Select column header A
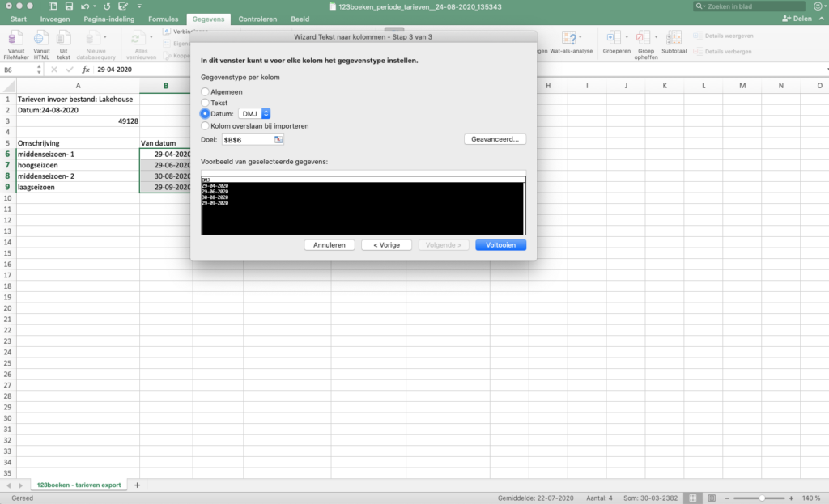Viewport: 829px width, 504px height. (78, 86)
